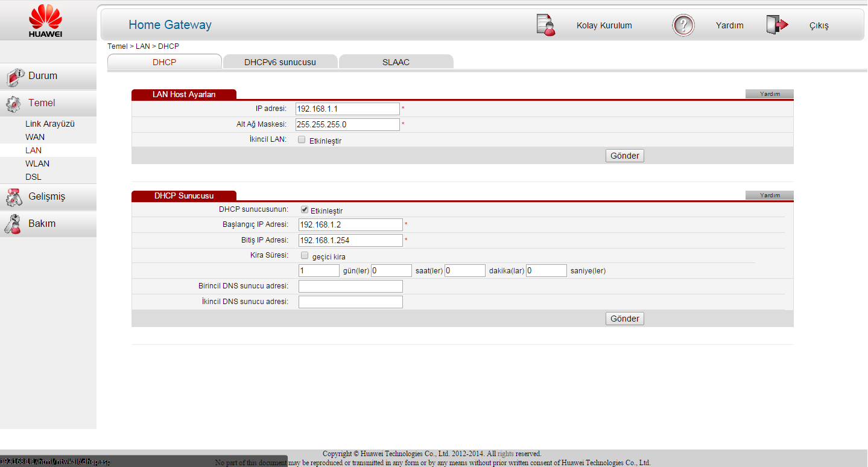This screenshot has width=868, height=467.
Task: Click the Home Gateway title
Action: pyautogui.click(x=170, y=25)
